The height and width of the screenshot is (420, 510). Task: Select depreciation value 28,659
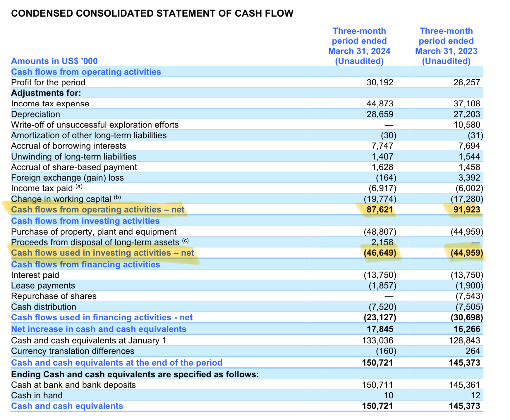point(380,114)
